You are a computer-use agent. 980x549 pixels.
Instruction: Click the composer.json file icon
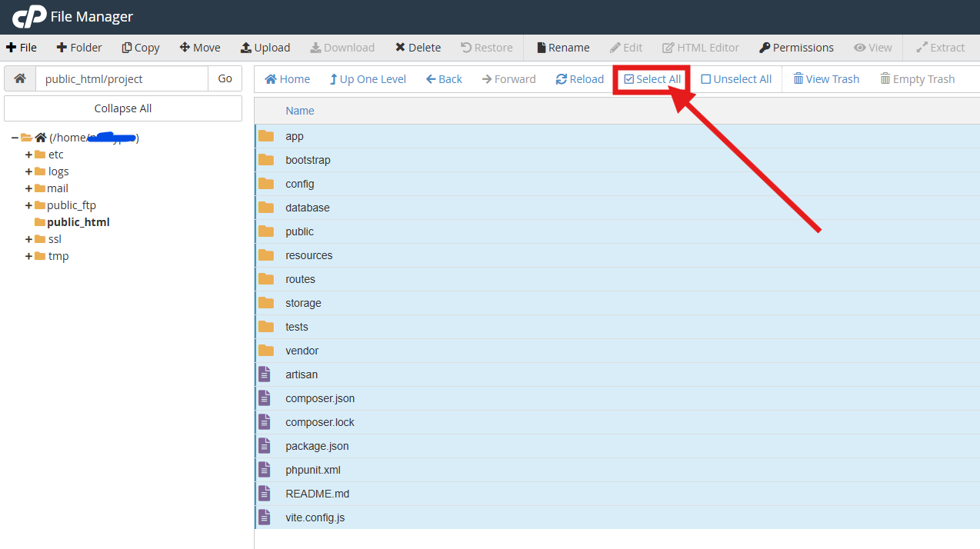coord(265,398)
